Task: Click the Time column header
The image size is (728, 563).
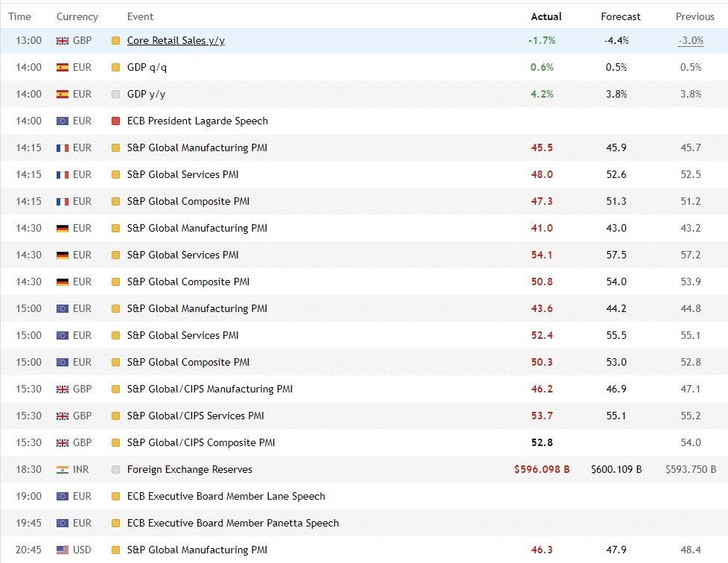Action: pos(19,16)
